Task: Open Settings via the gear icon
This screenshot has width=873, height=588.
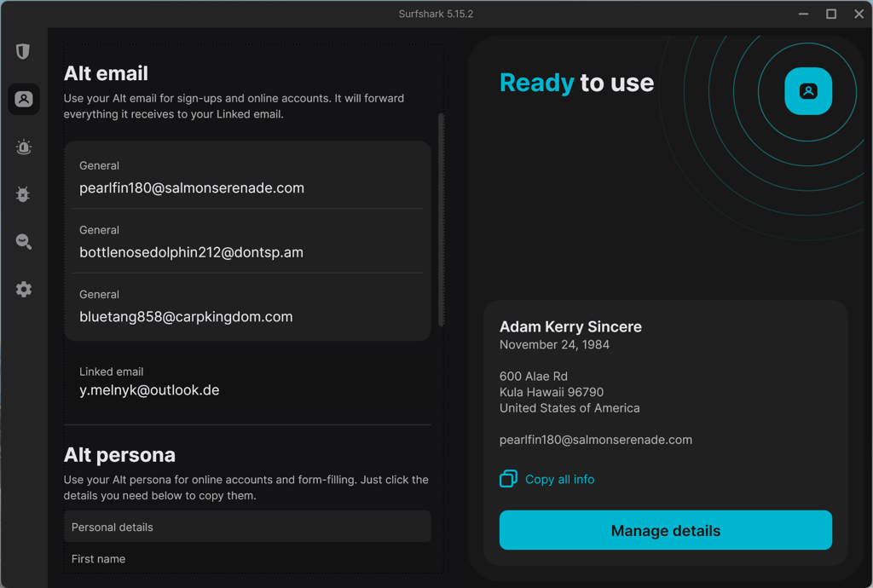Action: (23, 289)
